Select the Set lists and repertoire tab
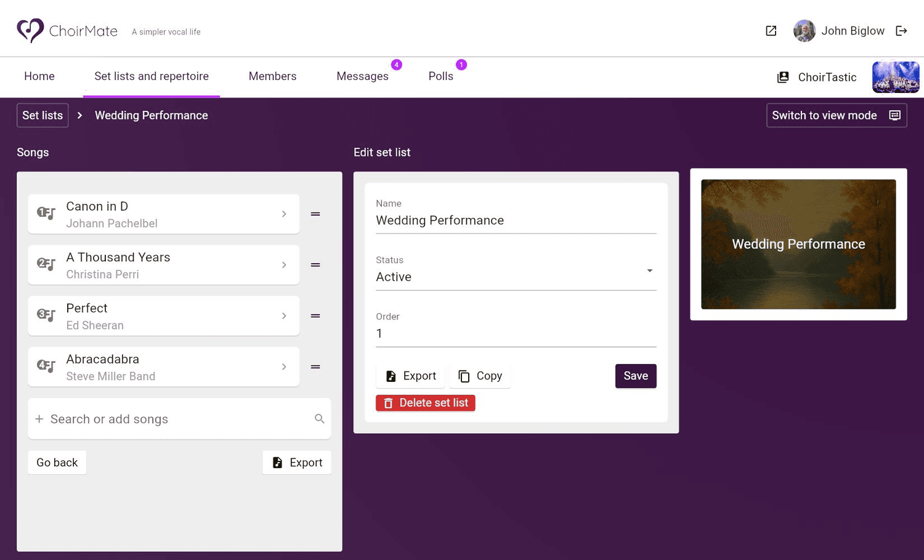The width and height of the screenshot is (924, 560). click(x=152, y=76)
